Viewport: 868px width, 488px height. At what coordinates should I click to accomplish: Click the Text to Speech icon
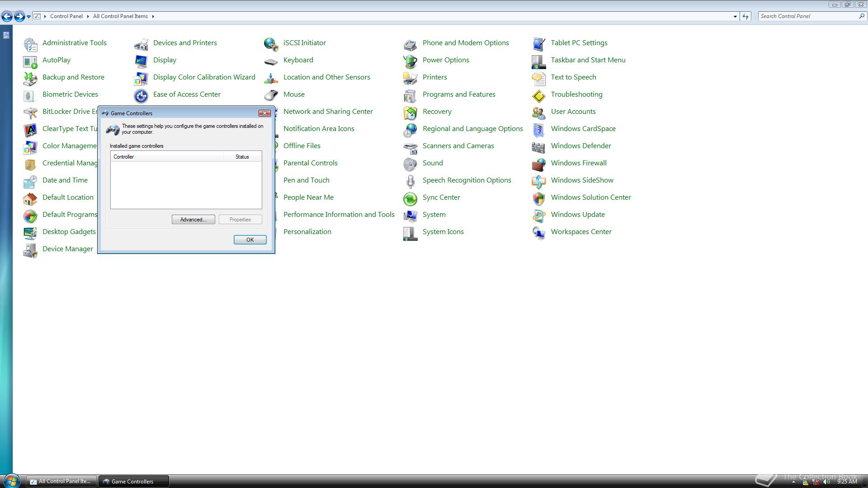pos(539,78)
